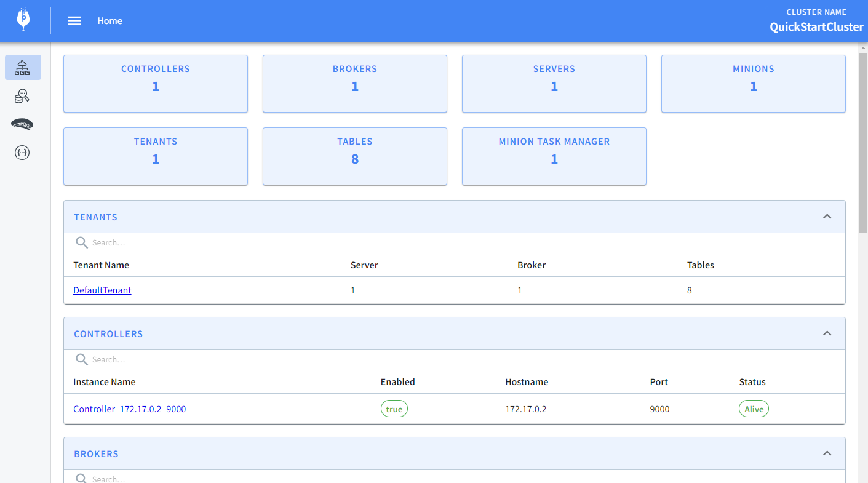868x483 pixels.
Task: Open the Swagger REST API page
Action: point(22,153)
